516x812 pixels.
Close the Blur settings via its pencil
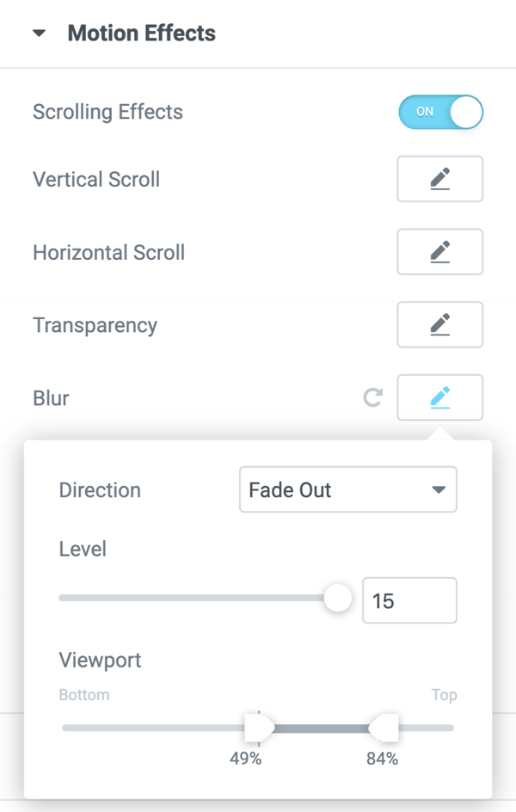click(439, 397)
